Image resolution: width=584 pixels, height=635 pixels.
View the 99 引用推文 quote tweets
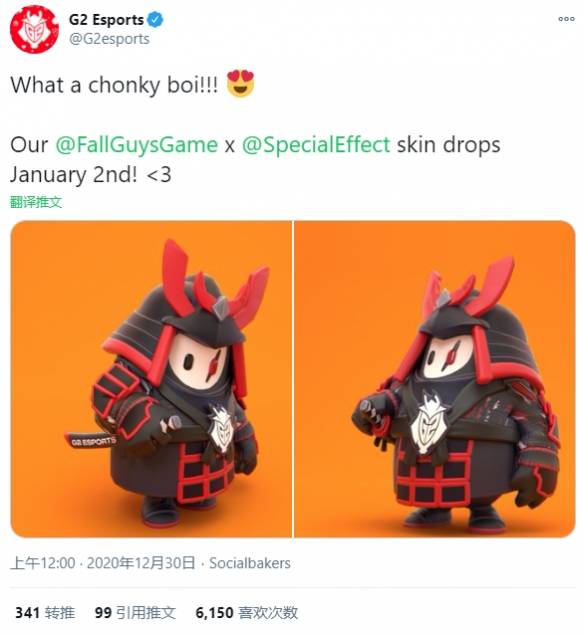click(x=135, y=612)
